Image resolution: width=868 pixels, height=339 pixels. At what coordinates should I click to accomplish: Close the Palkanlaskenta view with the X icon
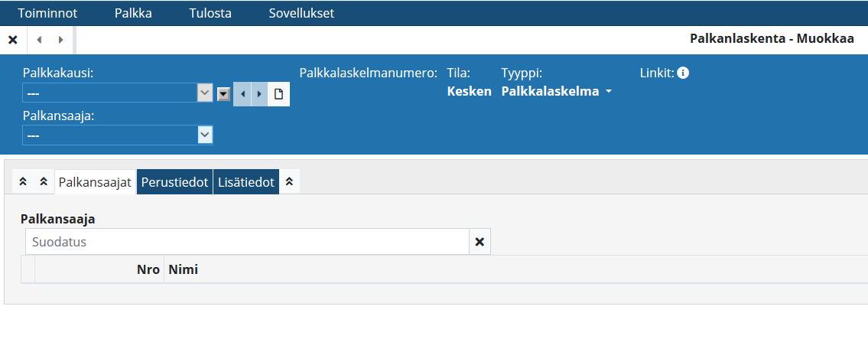[x=13, y=40]
